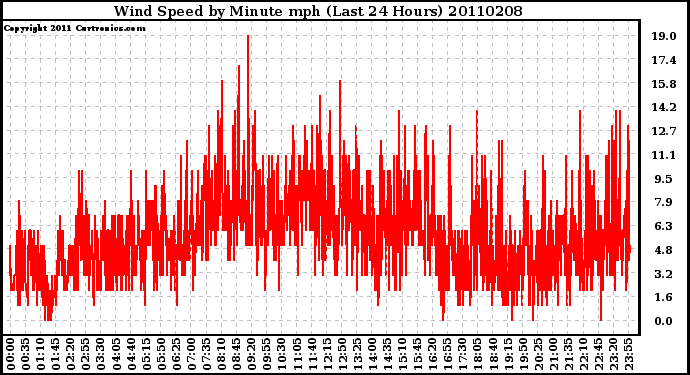This screenshot has height=375, width=690.
Task: Click the 15:45 time axis label
Action: click(x=418, y=354)
